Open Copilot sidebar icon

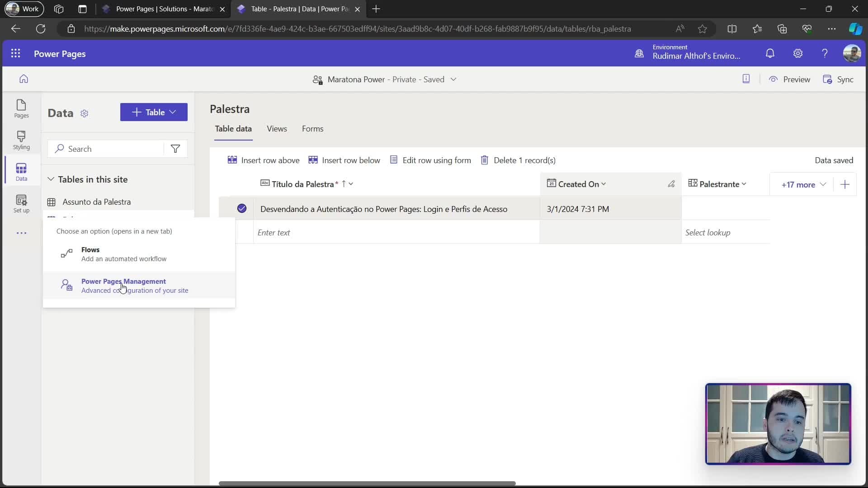click(x=855, y=29)
